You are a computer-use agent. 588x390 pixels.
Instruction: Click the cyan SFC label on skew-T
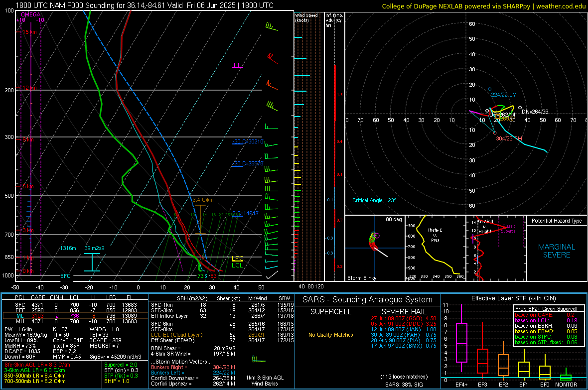65,276
